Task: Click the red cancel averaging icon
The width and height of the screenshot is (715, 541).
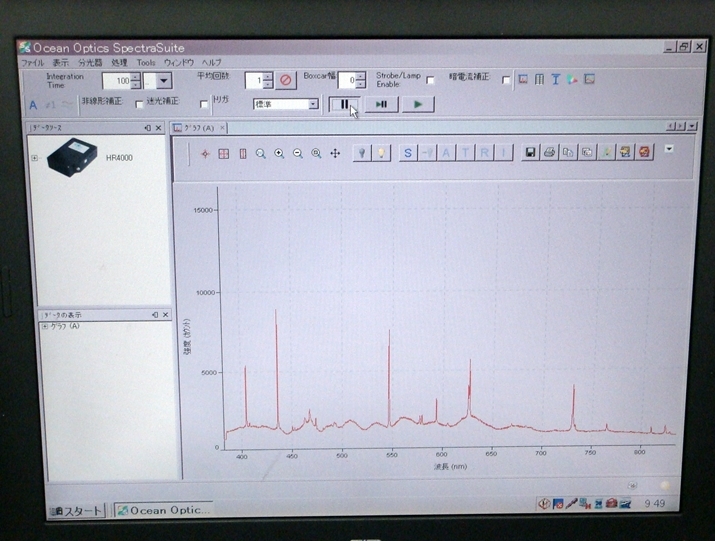Action: (286, 80)
